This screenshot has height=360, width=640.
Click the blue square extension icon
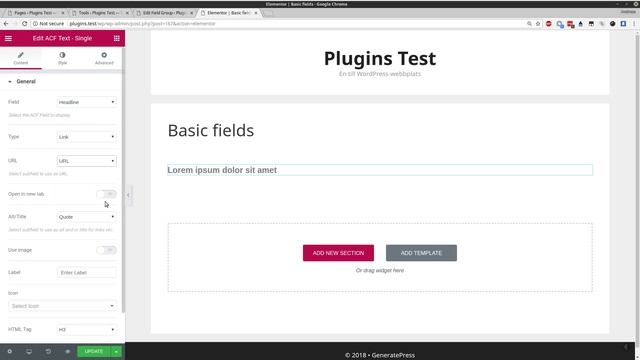623,24
